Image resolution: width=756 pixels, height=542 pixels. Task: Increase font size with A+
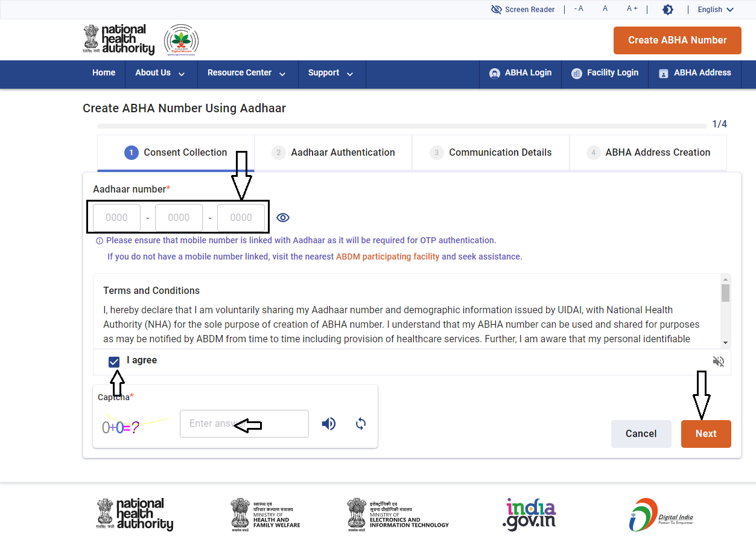[632, 9]
